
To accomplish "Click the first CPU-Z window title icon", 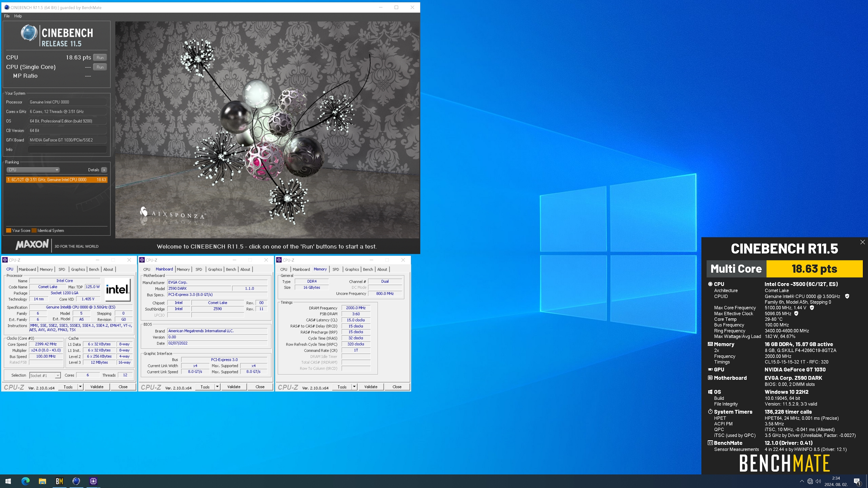I will (5, 260).
